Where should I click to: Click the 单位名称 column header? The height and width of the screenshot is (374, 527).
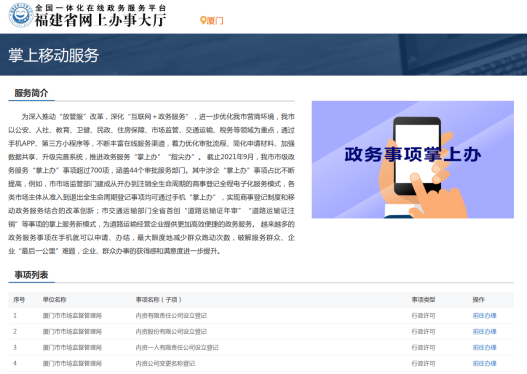pyautogui.click(x=54, y=299)
